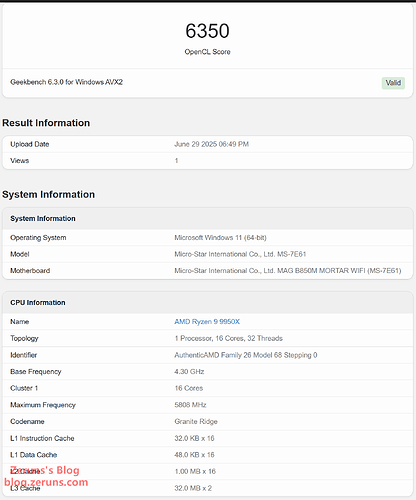The height and width of the screenshot is (500, 416).
Task: Click the Views row value
Action: [176, 161]
